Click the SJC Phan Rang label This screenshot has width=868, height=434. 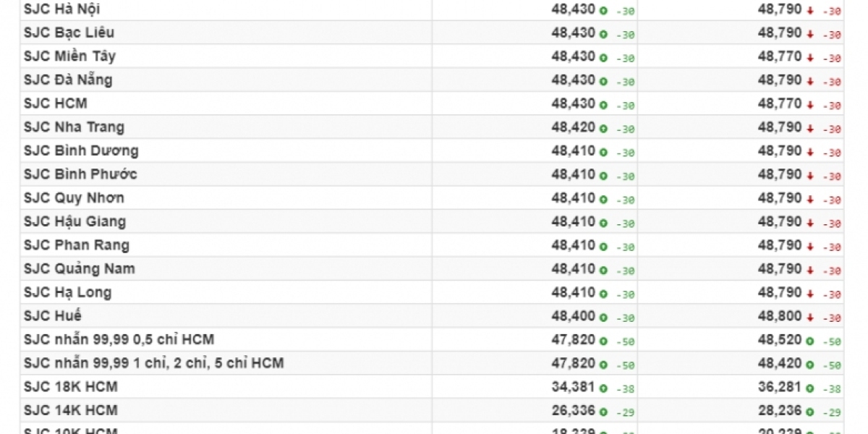77,245
